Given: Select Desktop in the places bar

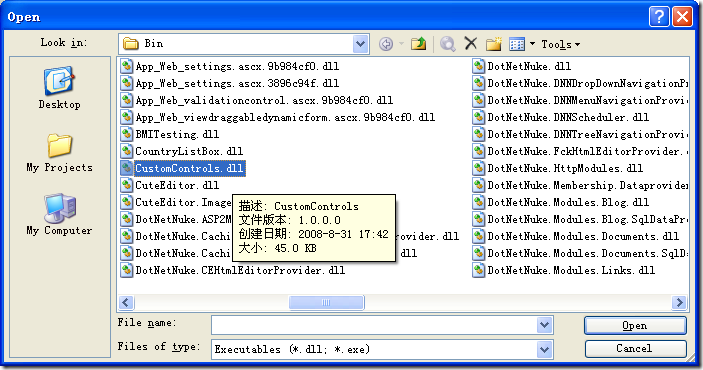Looking at the screenshot, I should pyautogui.click(x=59, y=88).
